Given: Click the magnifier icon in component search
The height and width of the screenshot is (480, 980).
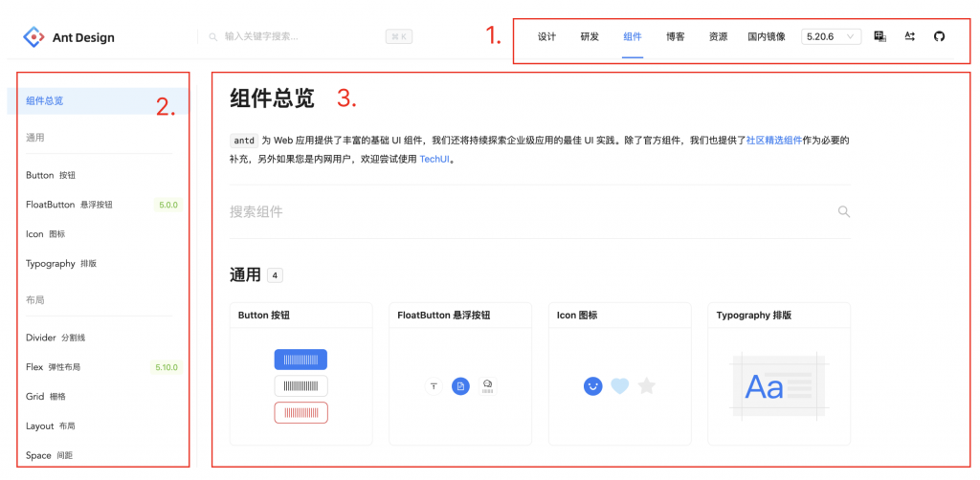Looking at the screenshot, I should 844,211.
